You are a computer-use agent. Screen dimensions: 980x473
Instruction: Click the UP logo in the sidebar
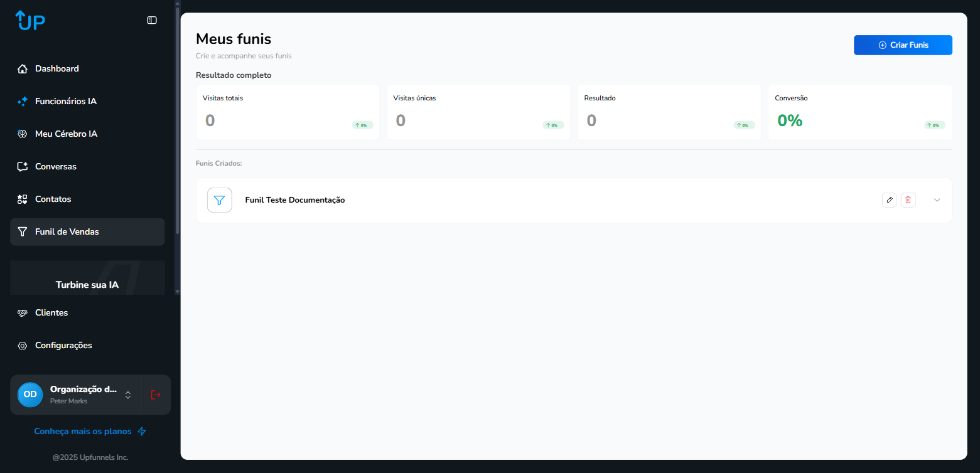[x=30, y=20]
